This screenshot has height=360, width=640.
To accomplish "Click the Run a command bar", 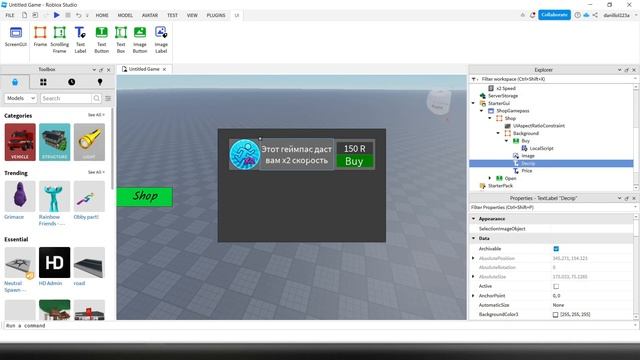I will [x=318, y=326].
